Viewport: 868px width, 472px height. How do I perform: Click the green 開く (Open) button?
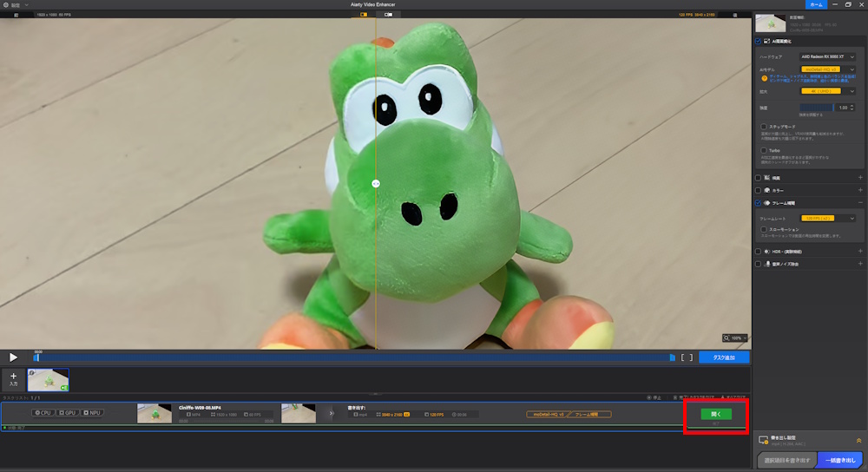(716, 414)
